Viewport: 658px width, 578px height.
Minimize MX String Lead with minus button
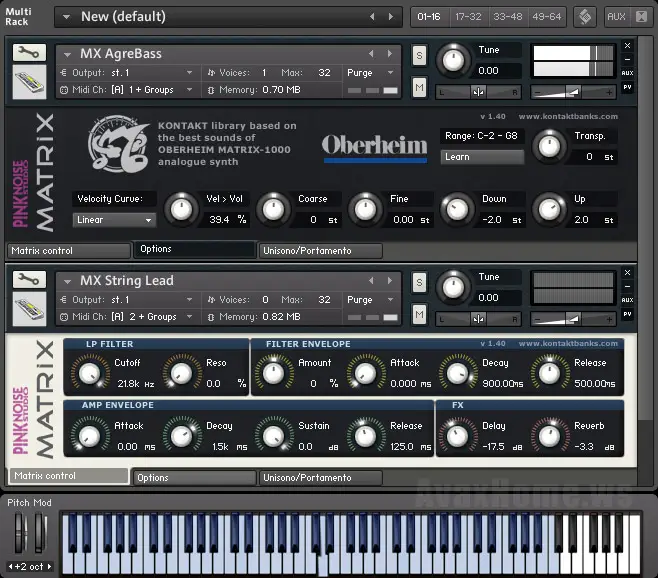(x=627, y=286)
